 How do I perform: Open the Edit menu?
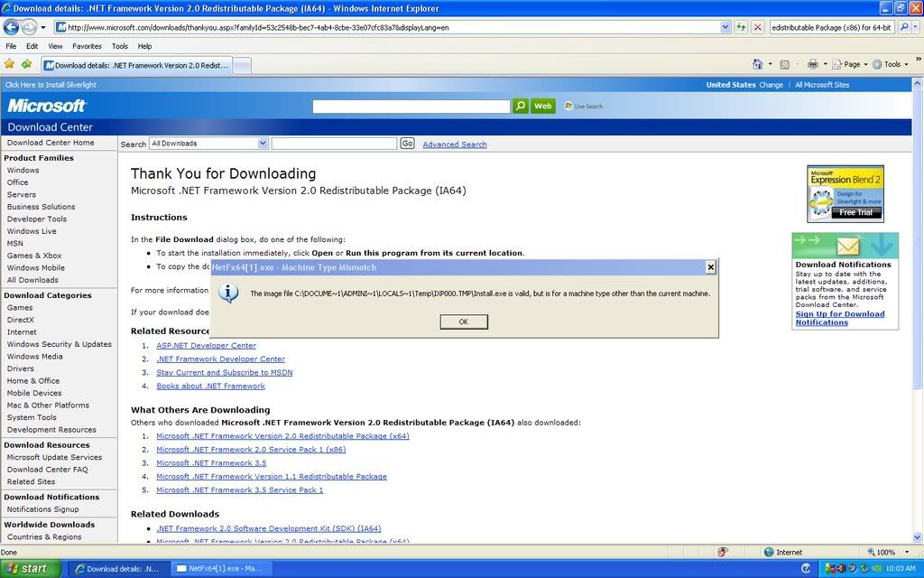[32, 46]
